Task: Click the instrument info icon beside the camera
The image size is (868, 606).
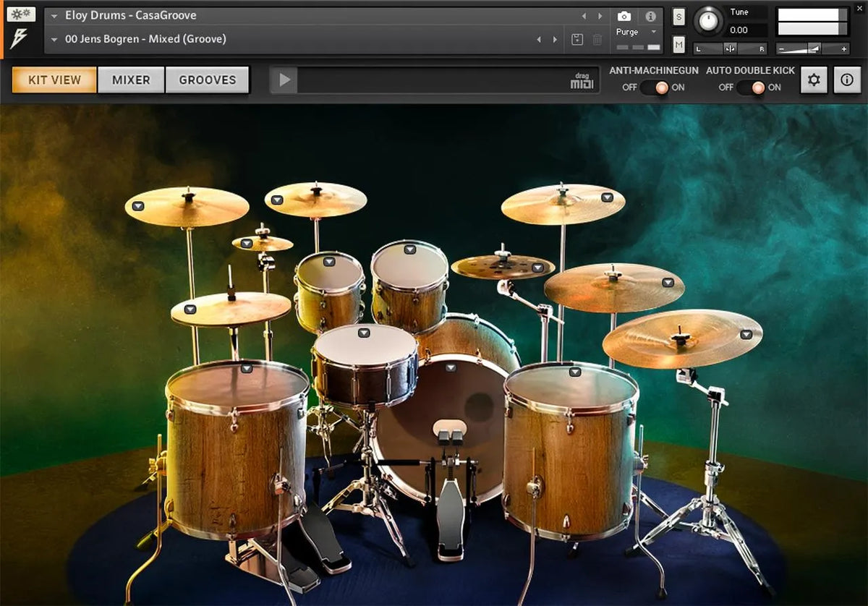Action: (x=650, y=17)
